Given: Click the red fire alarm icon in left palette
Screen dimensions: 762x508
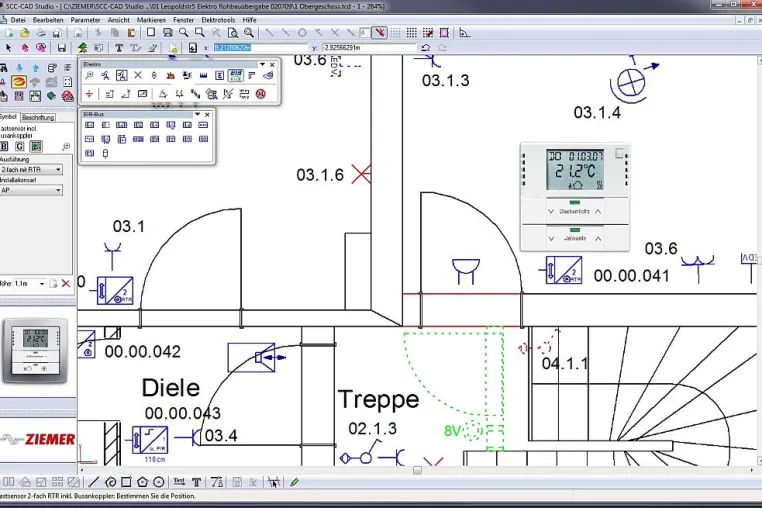Looking at the screenshot, I should 68,96.
